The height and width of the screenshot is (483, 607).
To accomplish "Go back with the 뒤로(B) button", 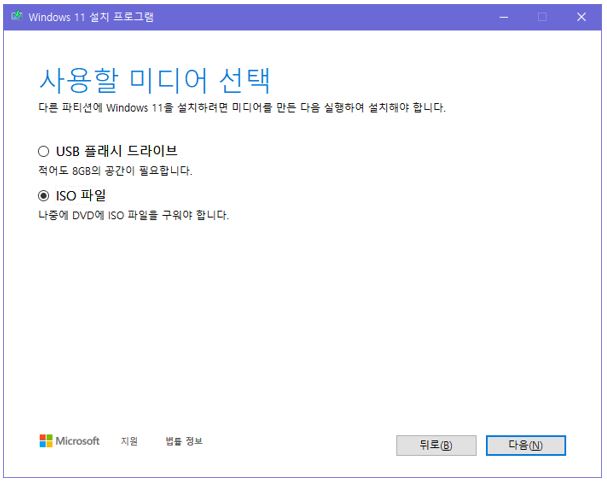I will tap(436, 445).
